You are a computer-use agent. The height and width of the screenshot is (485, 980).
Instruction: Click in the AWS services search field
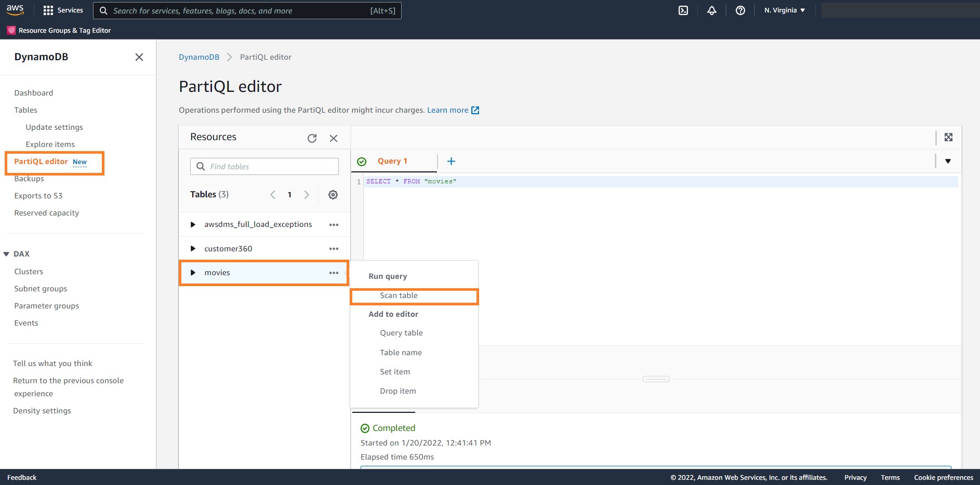(x=247, y=10)
